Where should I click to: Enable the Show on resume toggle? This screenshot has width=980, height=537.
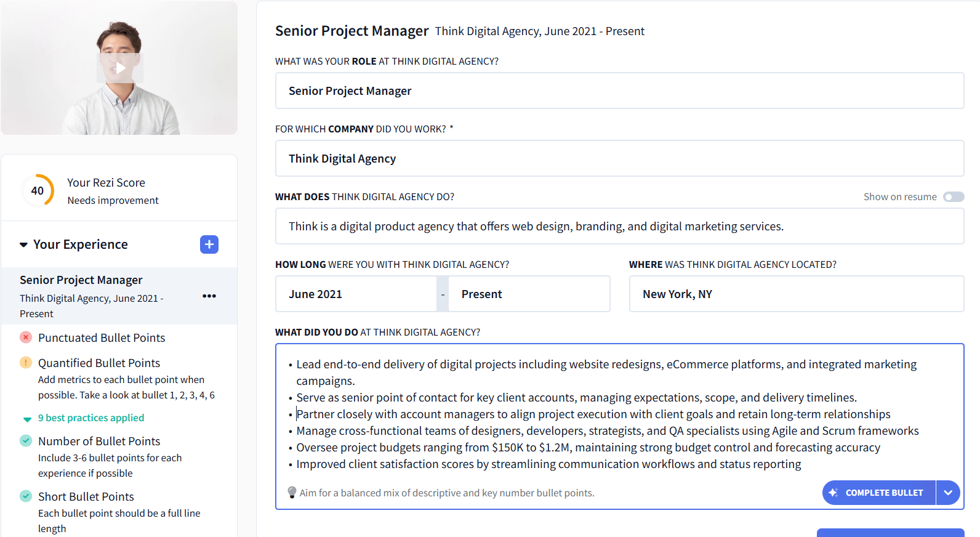click(x=954, y=196)
